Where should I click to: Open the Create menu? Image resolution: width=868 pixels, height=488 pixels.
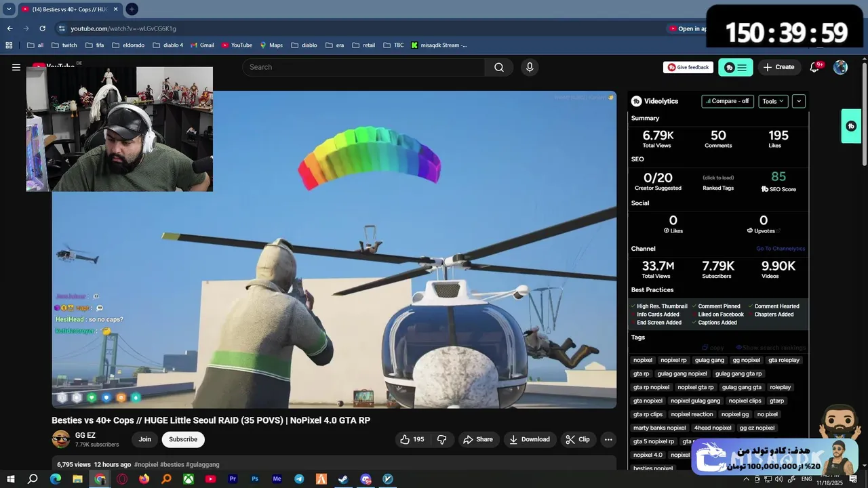point(778,67)
